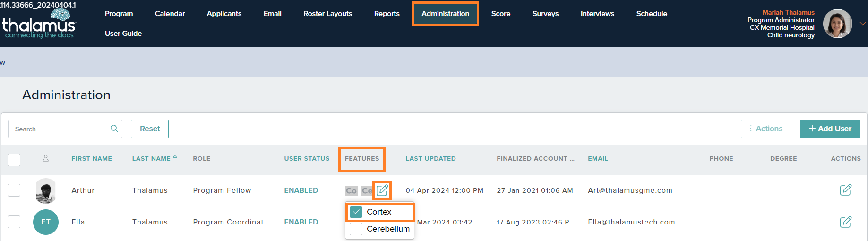The width and height of the screenshot is (868, 241).
Task: Click the Finalized Account column header
Action: point(535,159)
